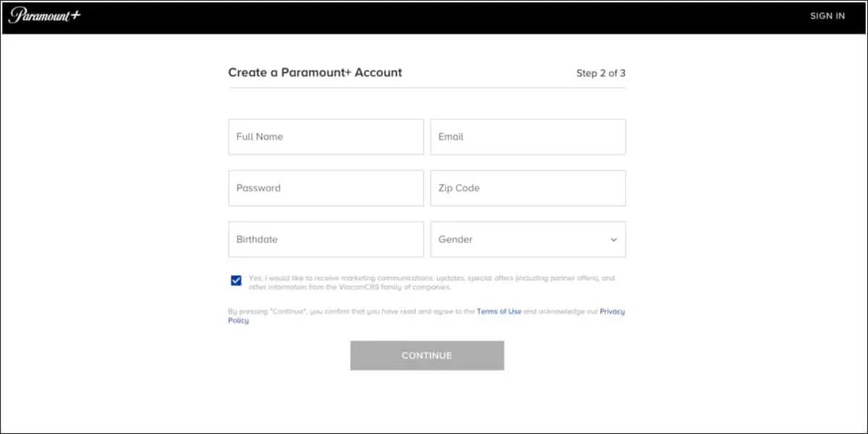Click the Paramount+ logo
868x434 pixels.
pos(43,15)
